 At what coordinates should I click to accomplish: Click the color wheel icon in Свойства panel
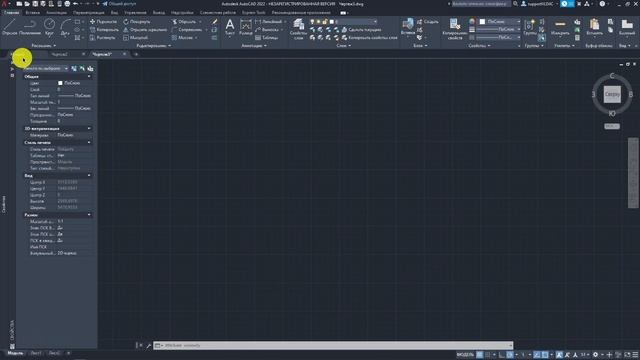[x=472, y=22]
